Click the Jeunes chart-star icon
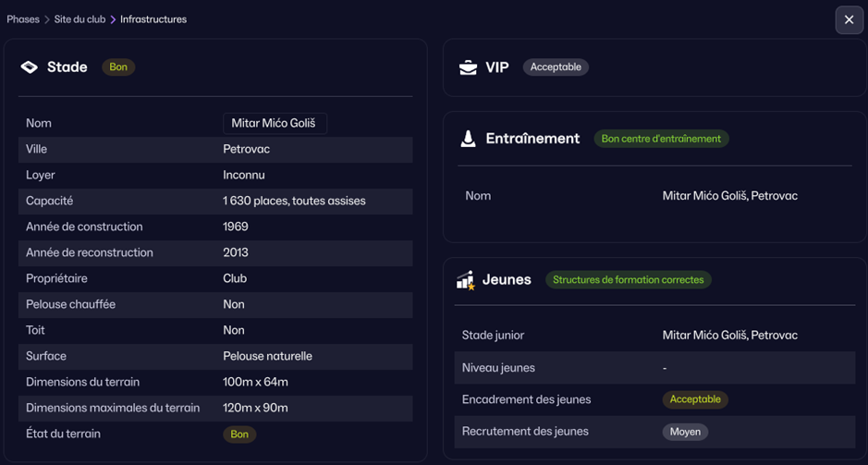Image resolution: width=868 pixels, height=465 pixels. 466,280
